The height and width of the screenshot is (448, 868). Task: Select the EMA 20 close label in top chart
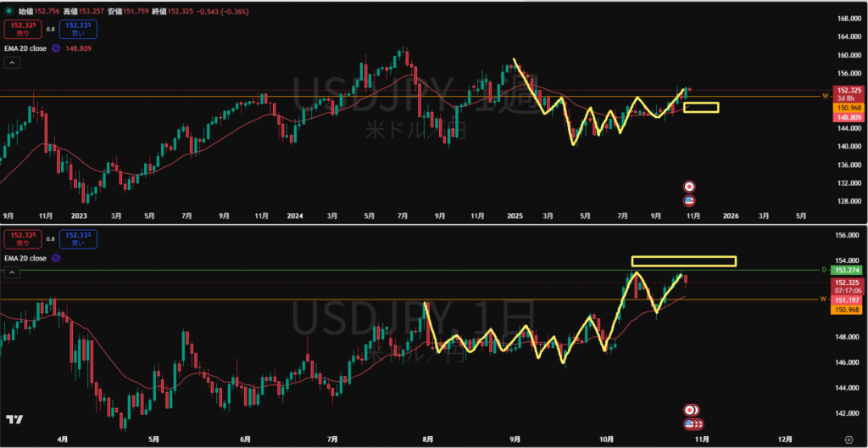(x=26, y=48)
